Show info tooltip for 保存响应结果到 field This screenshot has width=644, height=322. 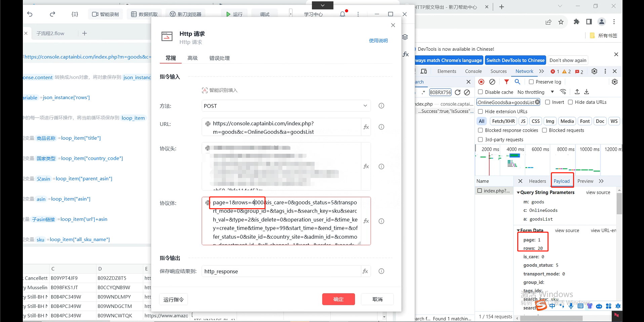381,271
